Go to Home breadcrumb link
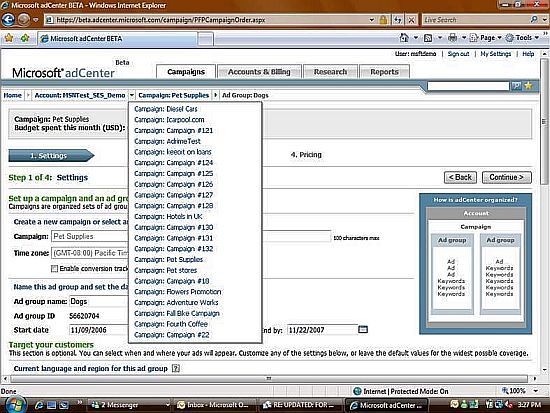The width and height of the screenshot is (550, 413). coord(12,95)
